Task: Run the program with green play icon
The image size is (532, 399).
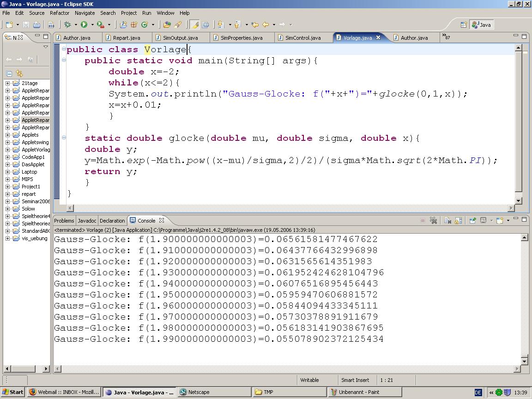Action: coord(84,24)
